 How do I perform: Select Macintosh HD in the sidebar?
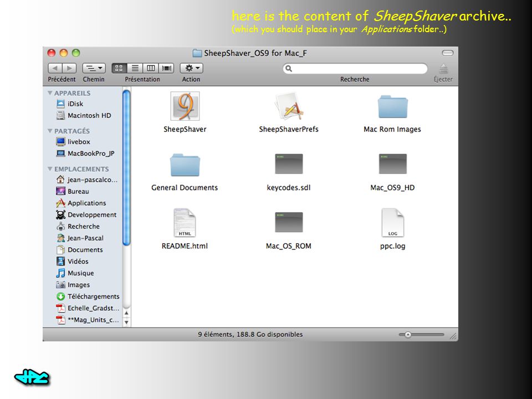[x=84, y=115]
